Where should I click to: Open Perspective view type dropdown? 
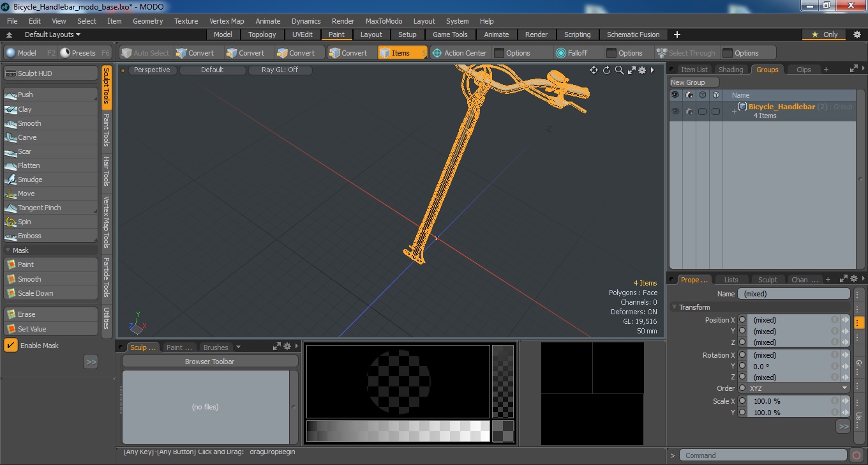[152, 70]
